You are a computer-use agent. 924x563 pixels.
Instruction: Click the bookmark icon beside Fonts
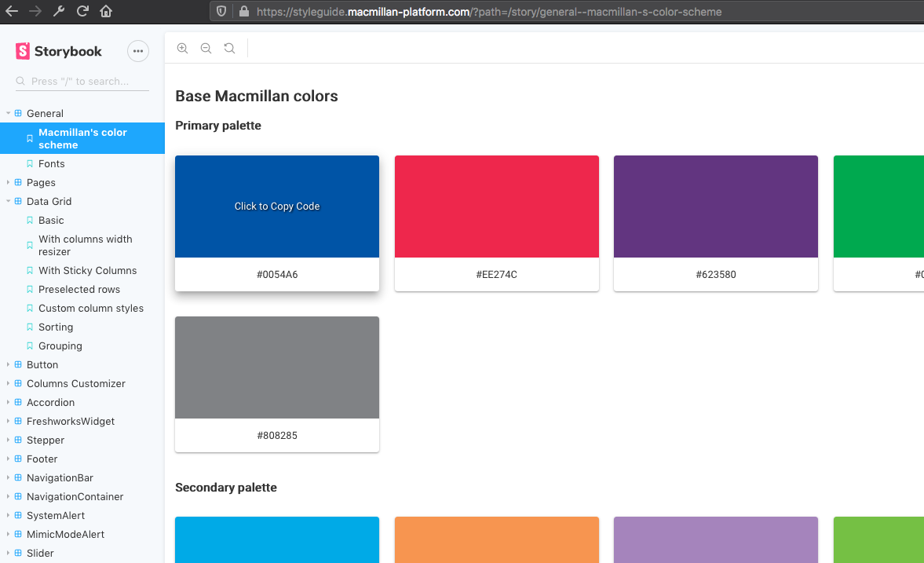pyautogui.click(x=30, y=164)
